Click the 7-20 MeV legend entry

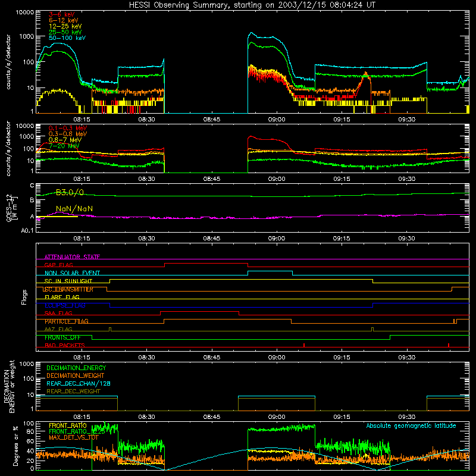[x=64, y=146]
